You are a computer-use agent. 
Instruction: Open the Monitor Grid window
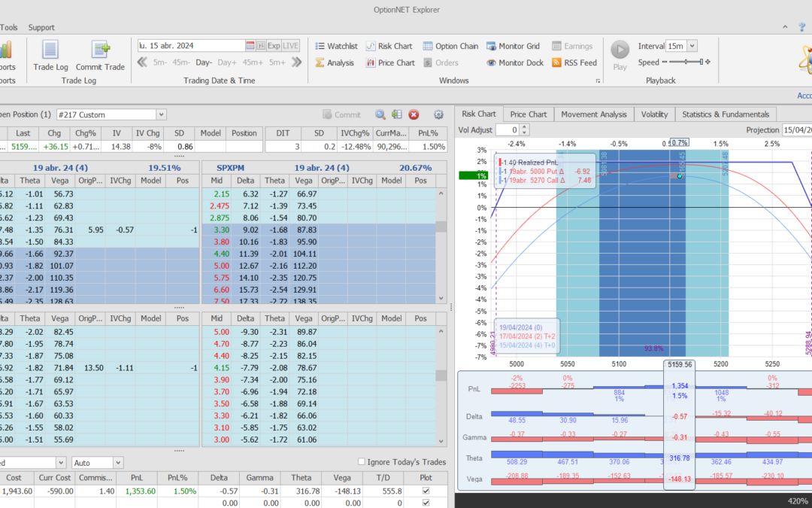coord(514,46)
